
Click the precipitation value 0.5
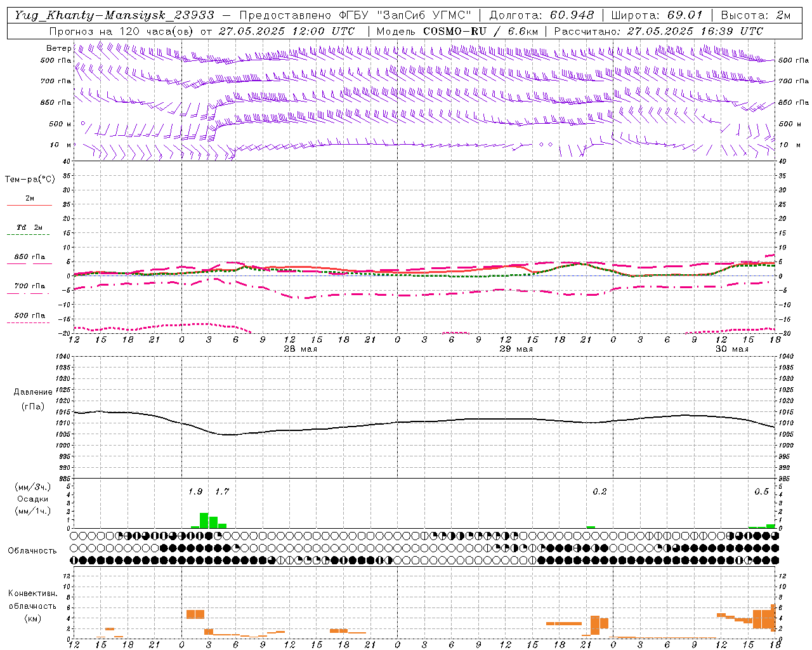click(761, 491)
